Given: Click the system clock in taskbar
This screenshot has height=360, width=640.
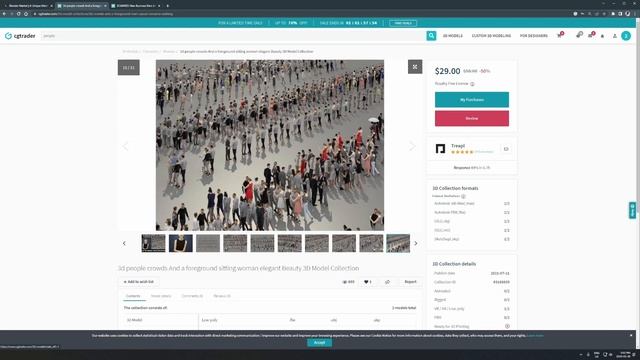Looking at the screenshot, I should tap(625, 354).
